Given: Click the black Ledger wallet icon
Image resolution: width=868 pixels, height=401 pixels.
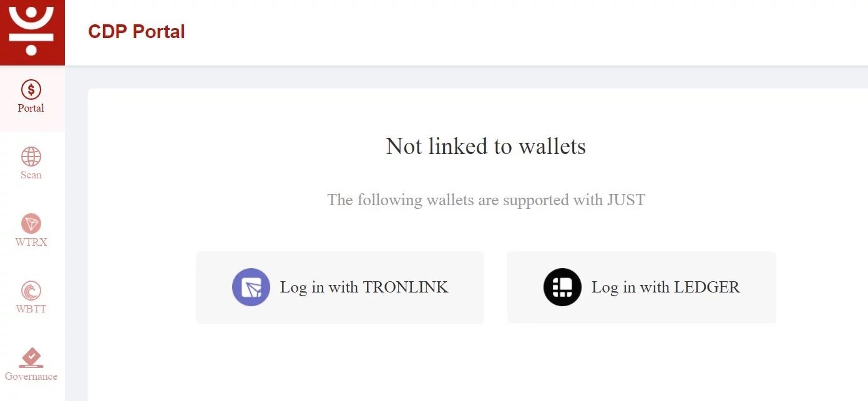Looking at the screenshot, I should tap(562, 287).
